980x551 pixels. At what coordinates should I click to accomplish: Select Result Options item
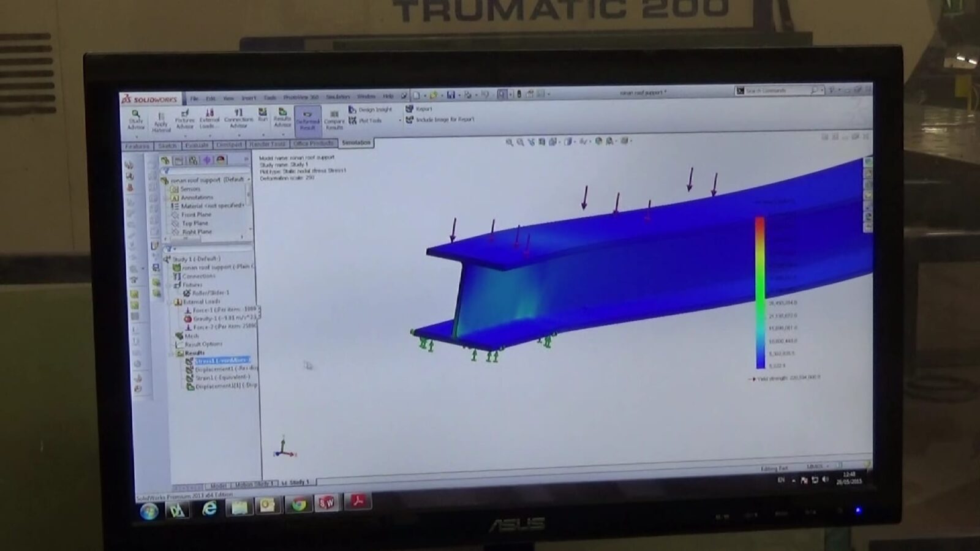click(x=199, y=345)
